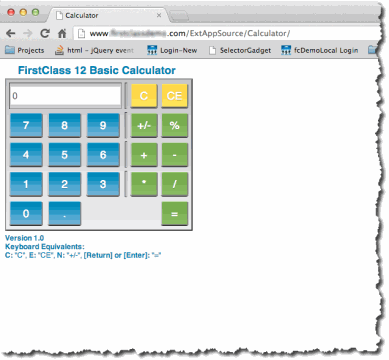Tap the 3 digit key
Screen dimensions: 389x360
point(103,184)
